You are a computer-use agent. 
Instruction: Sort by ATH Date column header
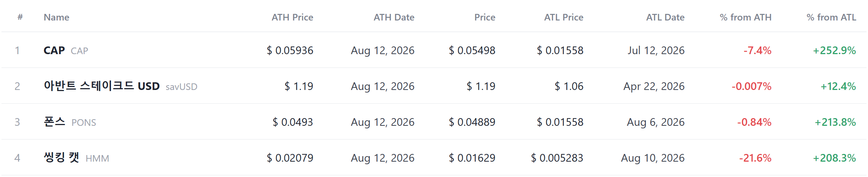[394, 17]
